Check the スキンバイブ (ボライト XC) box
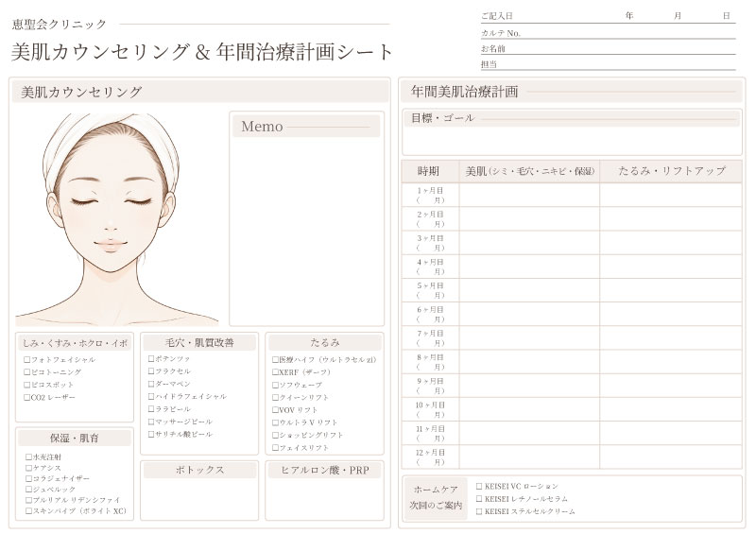 28,511
